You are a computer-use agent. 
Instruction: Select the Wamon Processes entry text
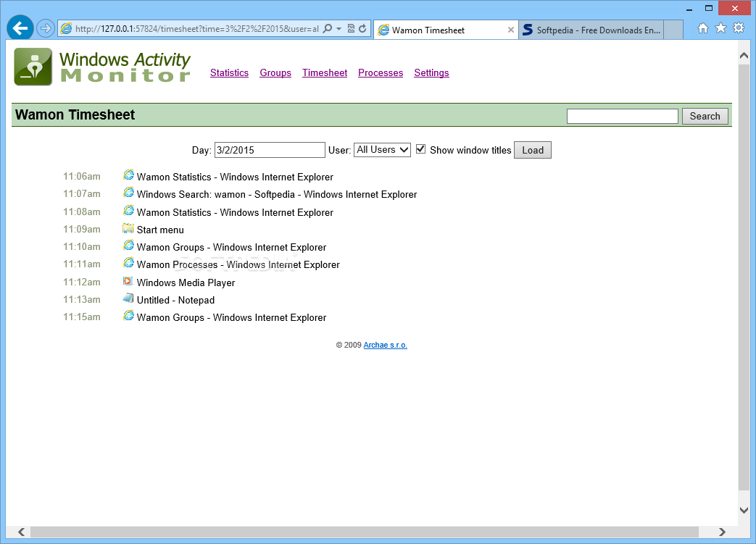click(238, 264)
